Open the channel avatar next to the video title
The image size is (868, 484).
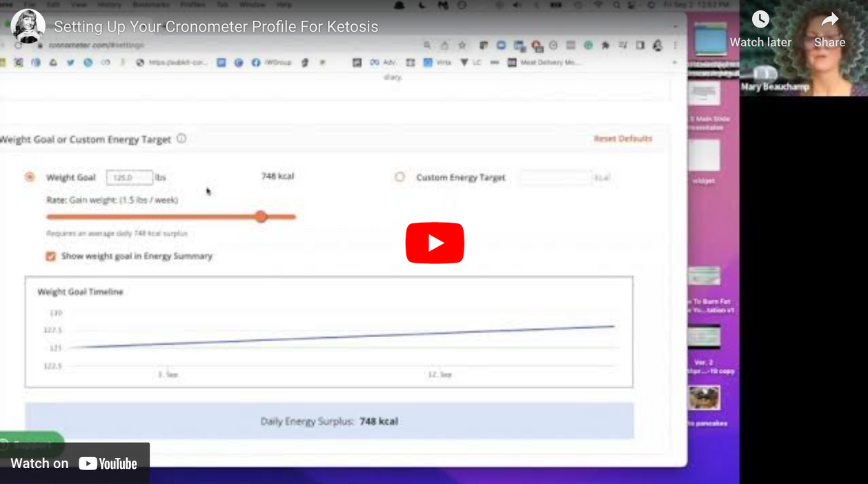(28, 27)
